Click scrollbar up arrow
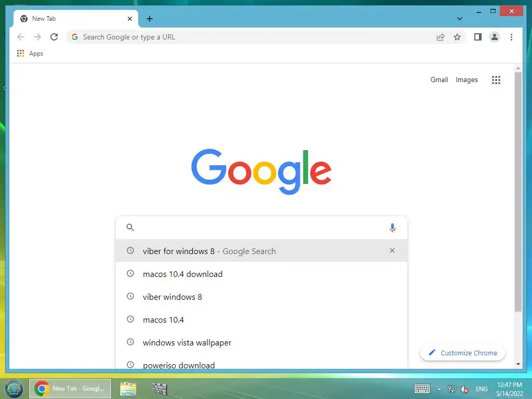Screen dimensions: 532x399 click(518, 68)
